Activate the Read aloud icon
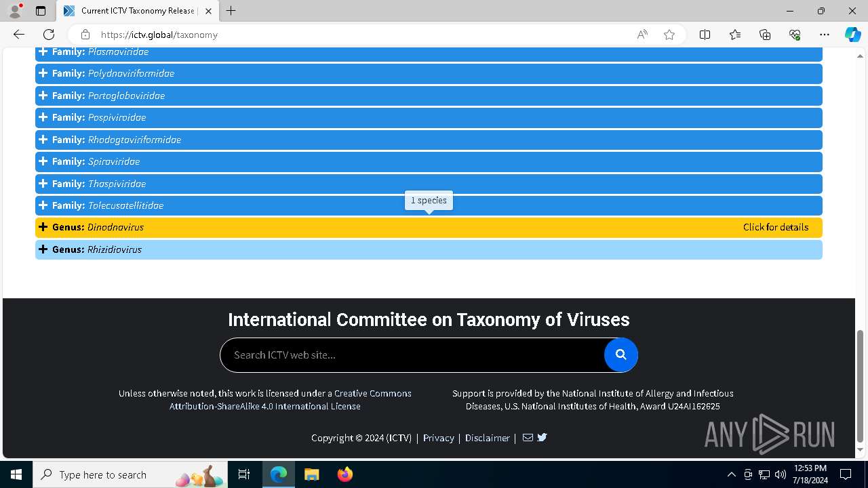868x488 pixels. [x=642, y=35]
